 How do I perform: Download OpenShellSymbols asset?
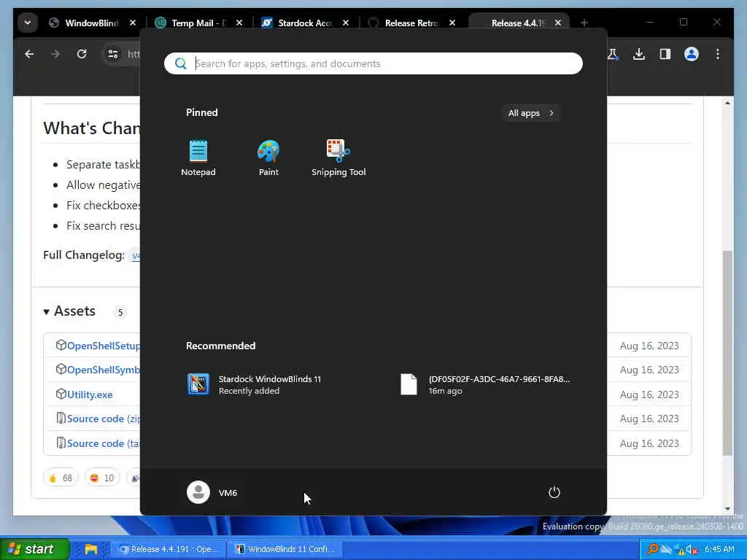104,370
